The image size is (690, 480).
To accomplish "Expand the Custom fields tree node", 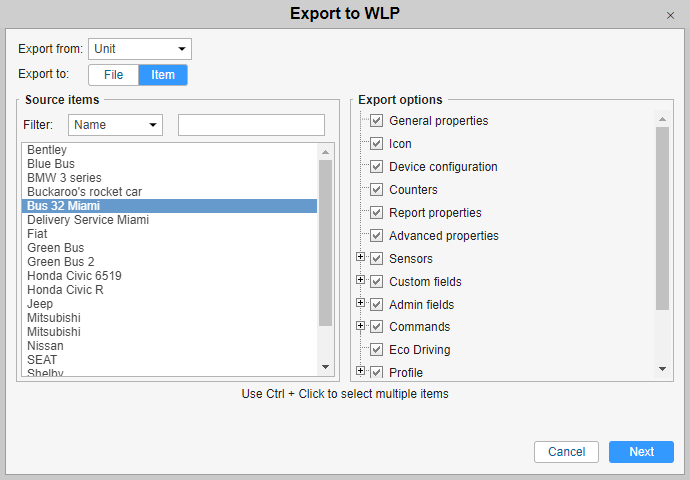I will coord(360,280).
